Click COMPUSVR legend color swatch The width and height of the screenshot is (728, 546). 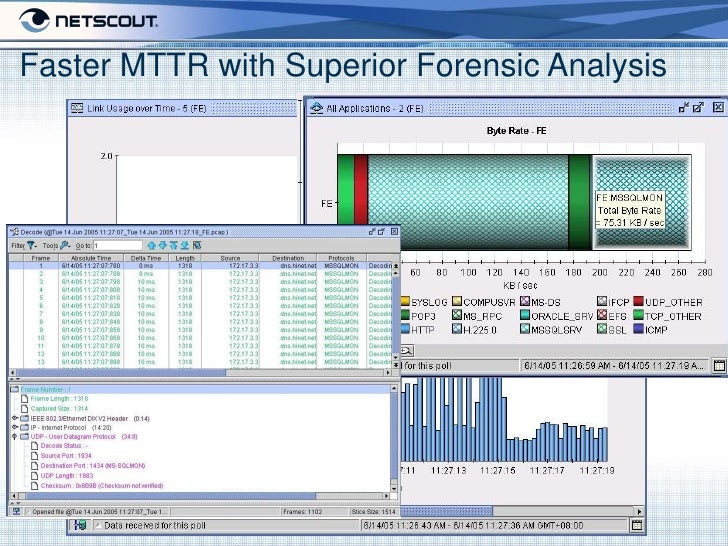457,301
